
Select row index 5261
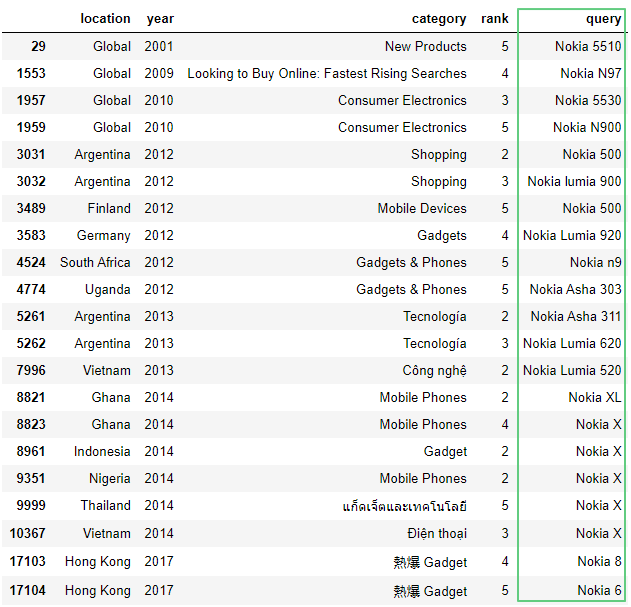tap(31, 316)
